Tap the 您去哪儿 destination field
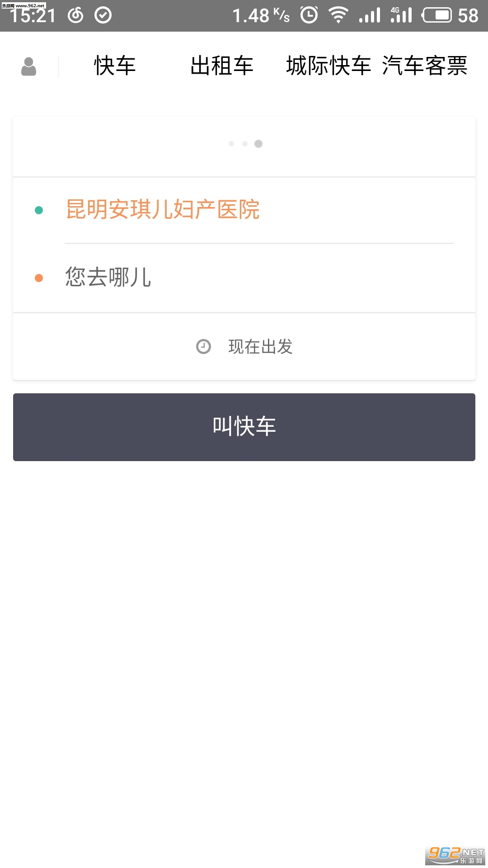Screen dimensions: 488x868 [x=108, y=277]
